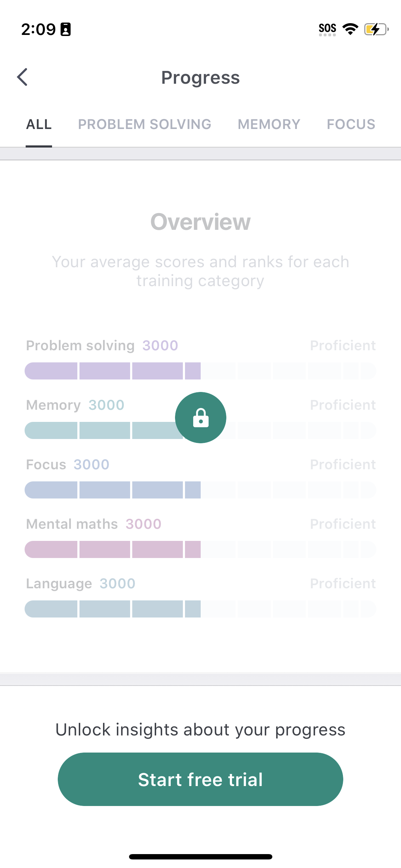Image resolution: width=401 pixels, height=868 pixels.
Task: Click the Problem solving progress bar
Action: (x=200, y=371)
